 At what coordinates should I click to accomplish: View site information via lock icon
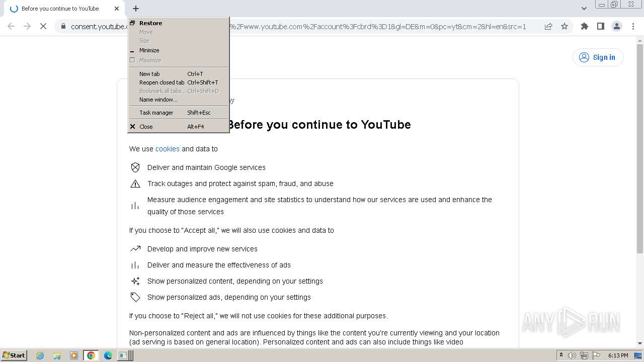(63, 26)
